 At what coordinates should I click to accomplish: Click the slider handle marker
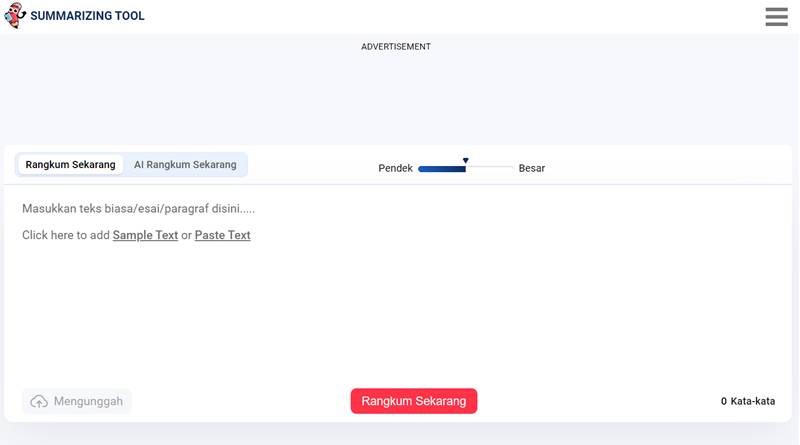coord(465,161)
